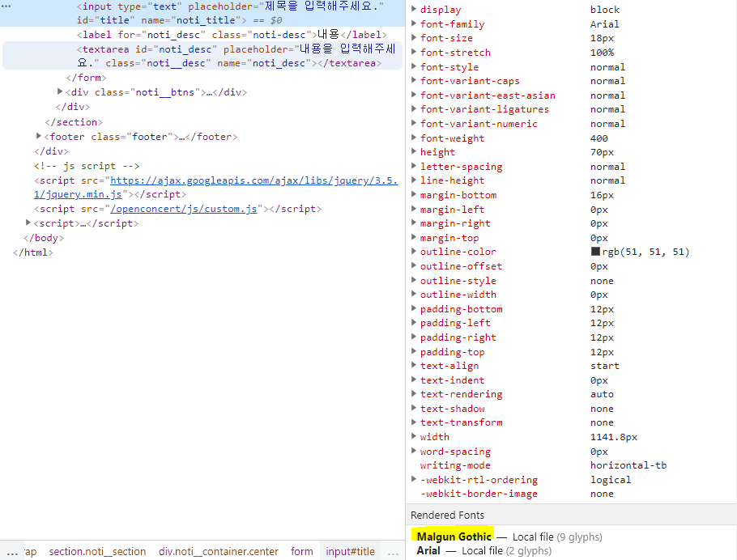Expand the height property arrow
The height and width of the screenshot is (560, 737).
pos(414,151)
